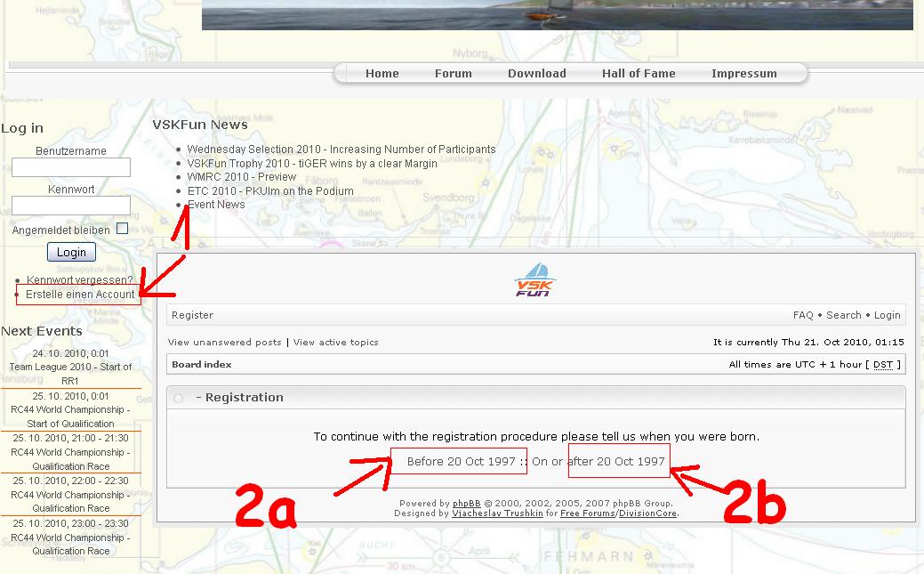924x574 pixels.
Task: Click the Search link in the forum header
Action: [843, 315]
